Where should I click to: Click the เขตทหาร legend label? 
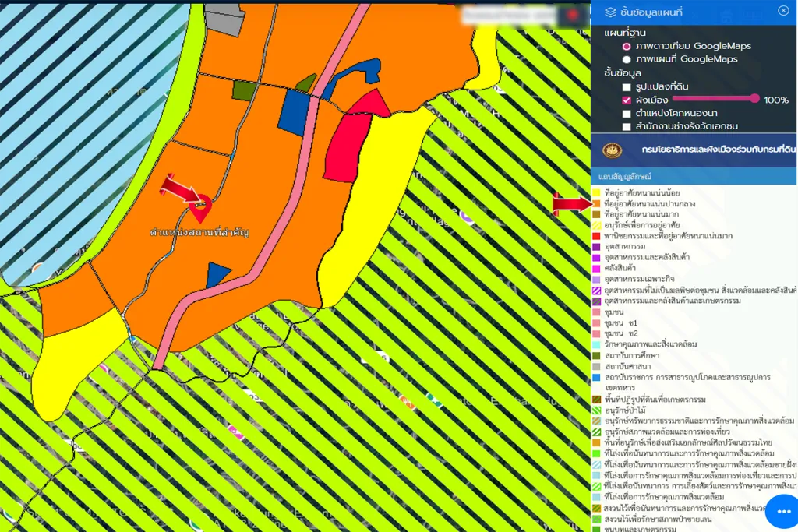click(x=620, y=388)
